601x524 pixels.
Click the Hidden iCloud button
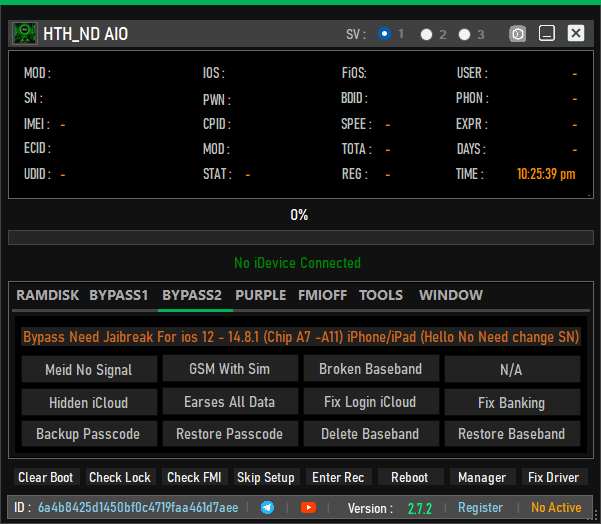point(89,402)
